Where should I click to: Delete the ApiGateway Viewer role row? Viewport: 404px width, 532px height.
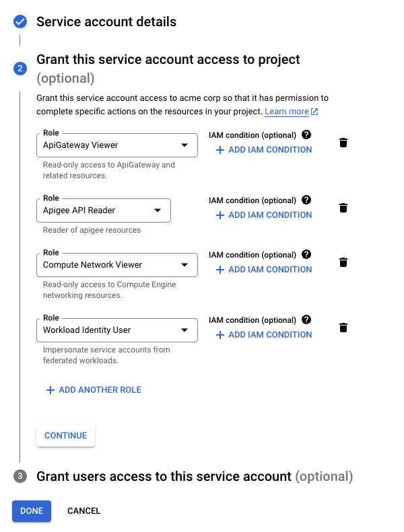343,143
